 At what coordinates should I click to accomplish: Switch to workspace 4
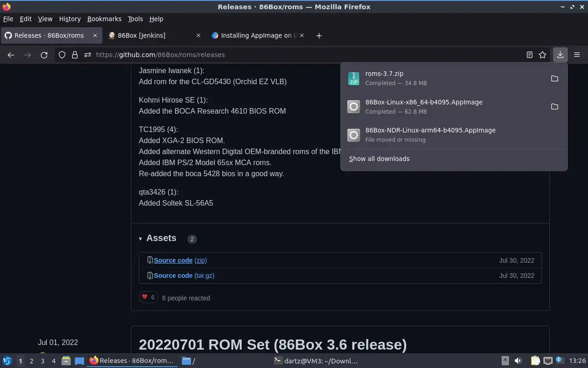(53, 361)
